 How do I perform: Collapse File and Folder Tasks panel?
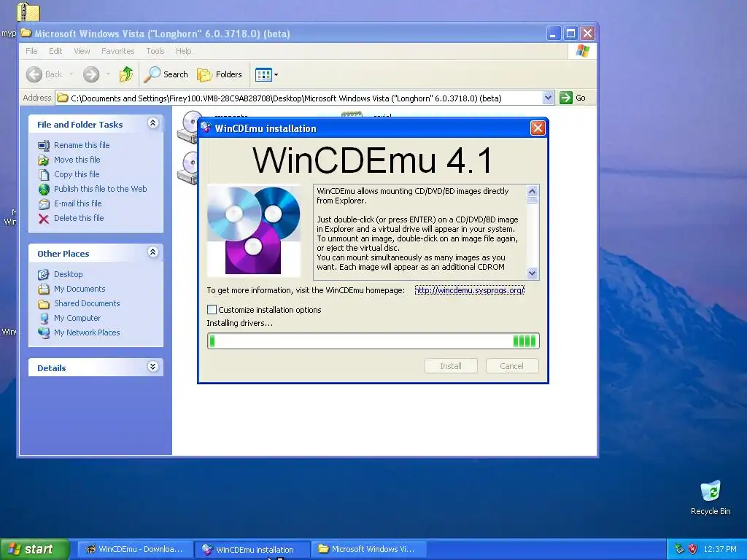(x=152, y=123)
